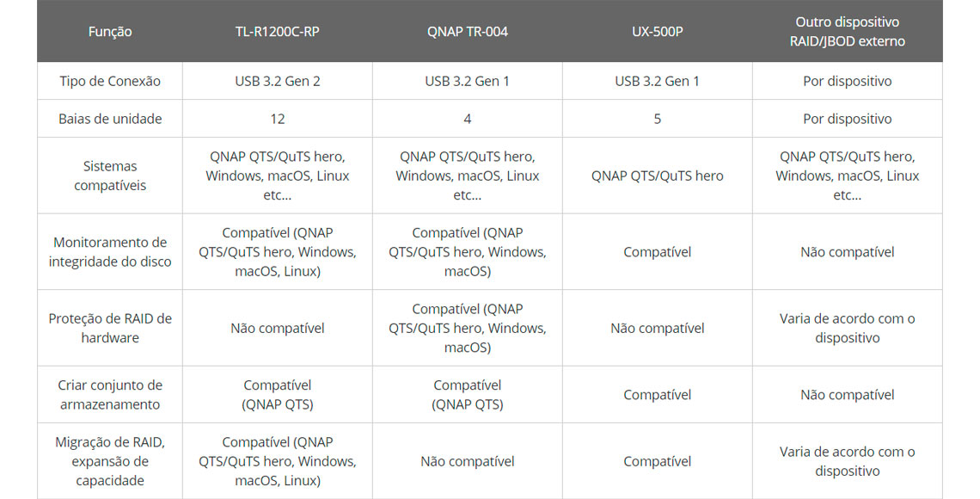Select the UX-500P column header

pos(657,31)
